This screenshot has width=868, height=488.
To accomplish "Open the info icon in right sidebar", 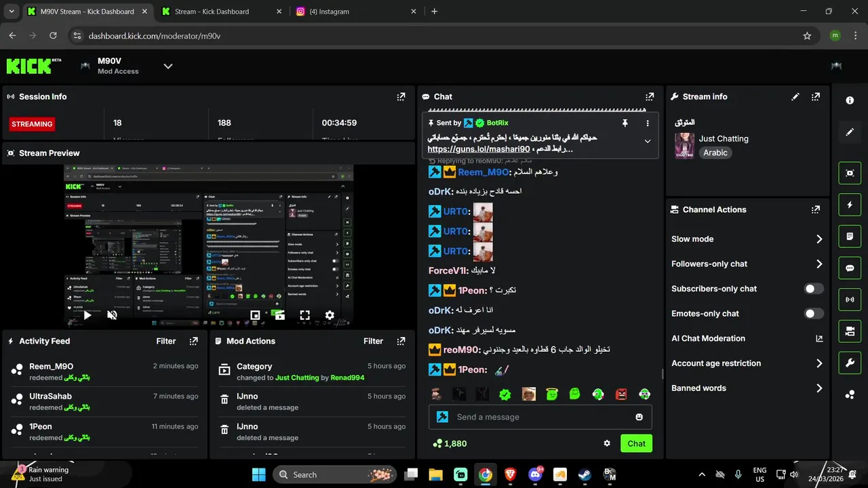I will 850,100.
